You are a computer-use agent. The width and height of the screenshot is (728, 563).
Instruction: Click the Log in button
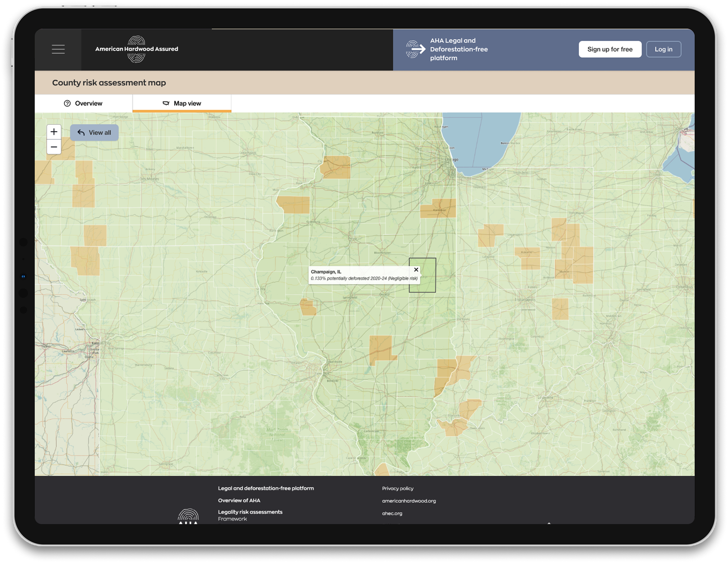[663, 49]
